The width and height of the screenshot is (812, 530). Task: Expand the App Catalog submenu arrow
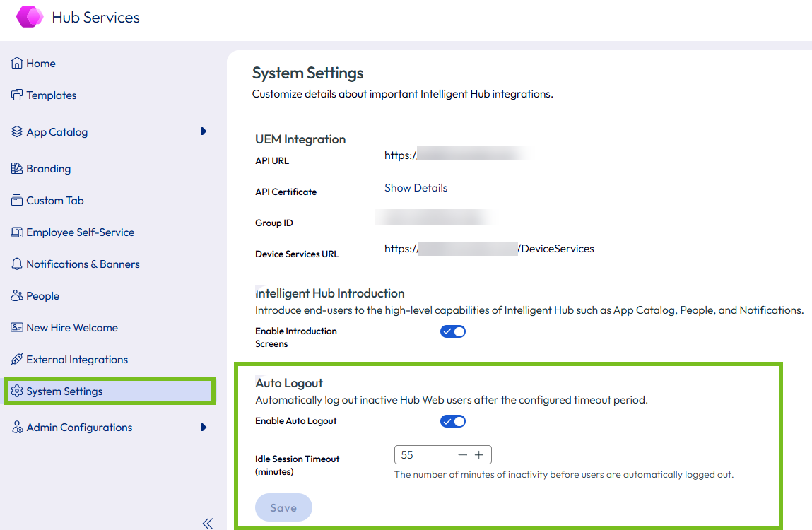[204, 131]
